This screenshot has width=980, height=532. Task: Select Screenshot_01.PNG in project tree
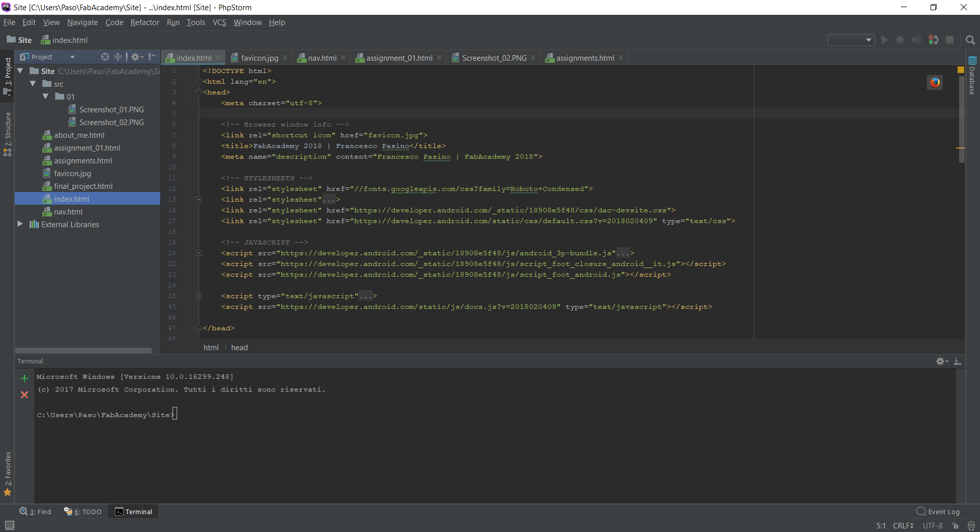tap(111, 109)
